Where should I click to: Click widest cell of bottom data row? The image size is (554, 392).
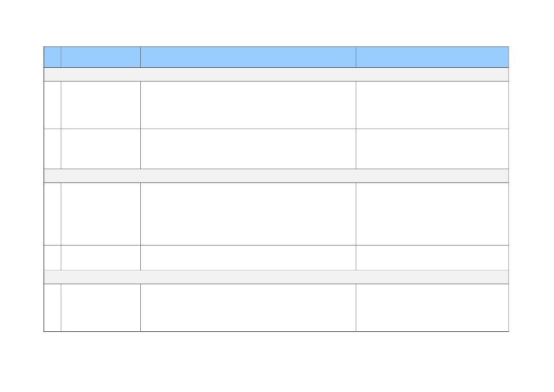point(248,308)
